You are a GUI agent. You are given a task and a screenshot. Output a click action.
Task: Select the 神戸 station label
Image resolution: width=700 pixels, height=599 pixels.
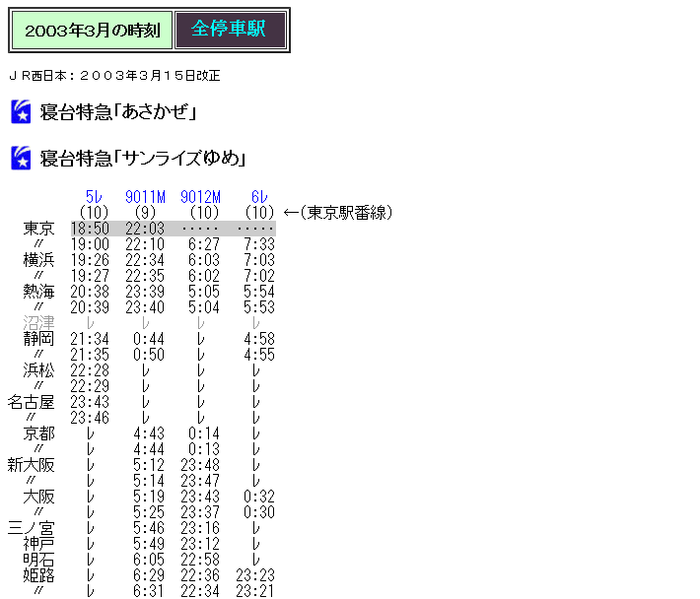pyautogui.click(x=38, y=544)
